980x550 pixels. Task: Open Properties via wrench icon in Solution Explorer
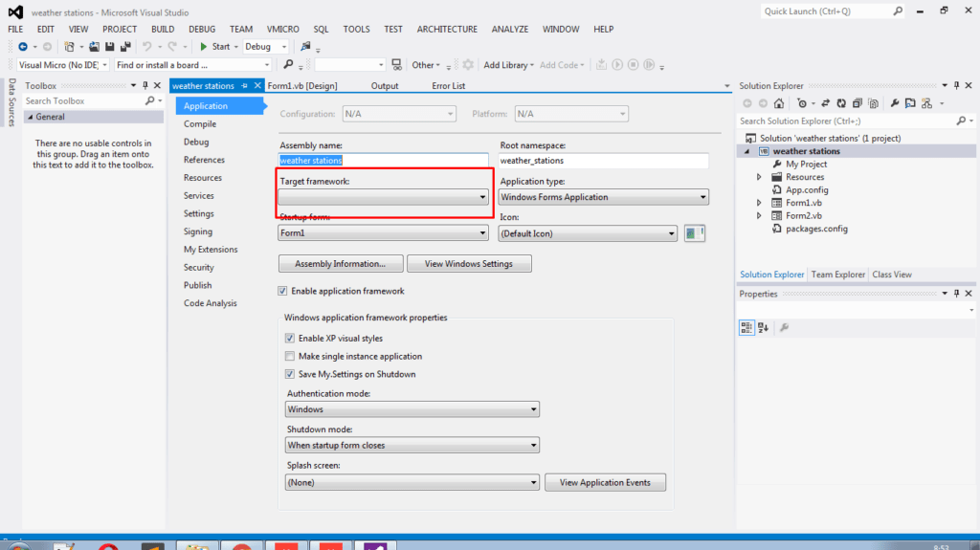[x=895, y=103]
